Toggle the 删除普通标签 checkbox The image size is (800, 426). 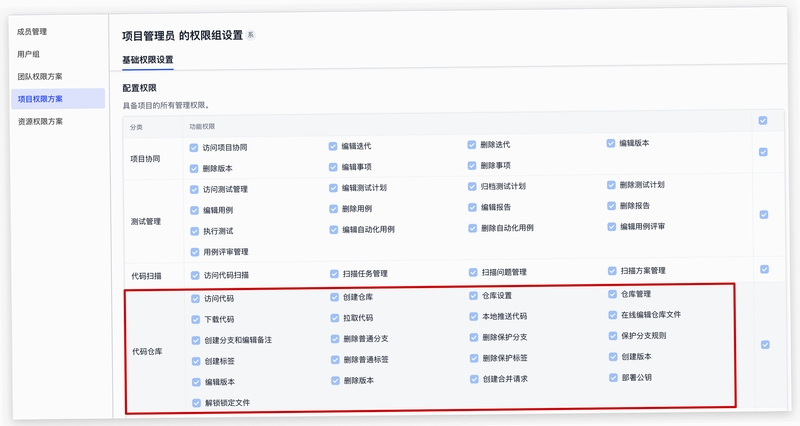335,360
